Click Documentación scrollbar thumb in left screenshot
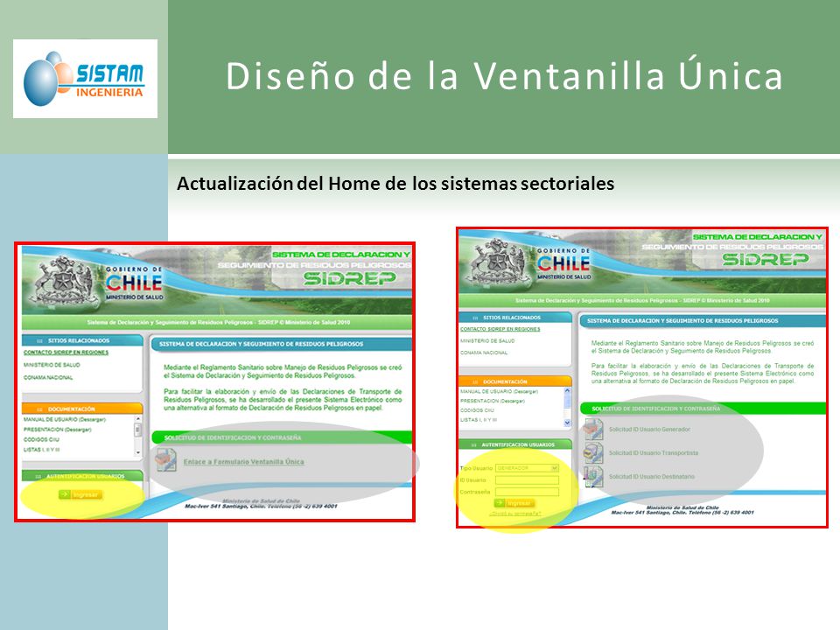840x630 pixels. click(x=138, y=430)
